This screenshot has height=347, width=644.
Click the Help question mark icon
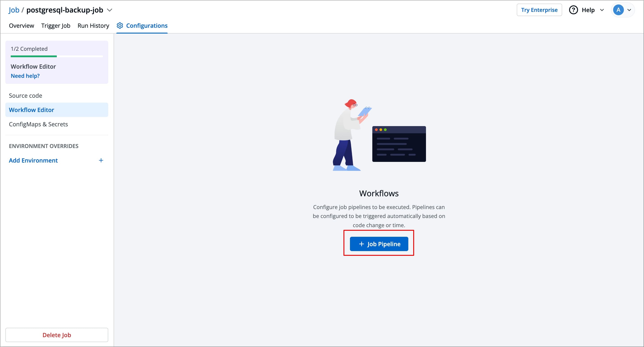(574, 10)
